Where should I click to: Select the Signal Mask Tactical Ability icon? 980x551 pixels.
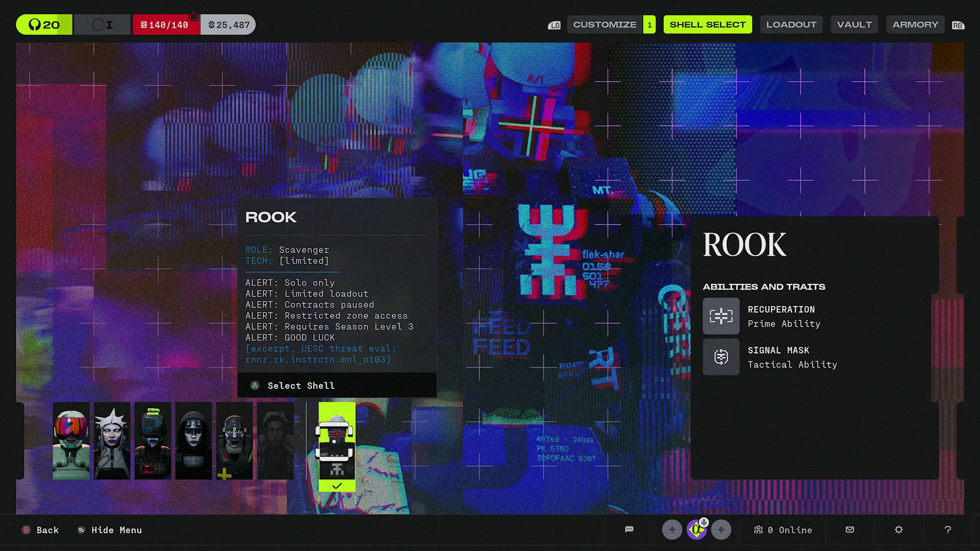(x=721, y=357)
